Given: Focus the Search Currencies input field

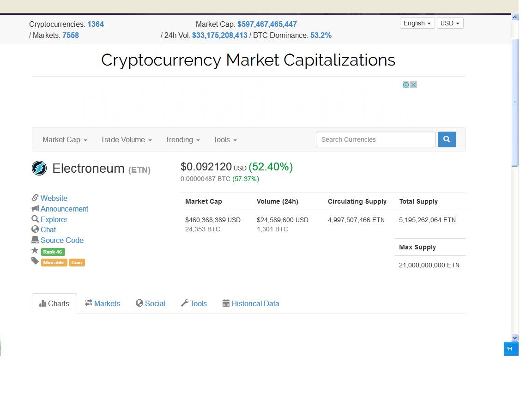Looking at the screenshot, I should point(375,139).
